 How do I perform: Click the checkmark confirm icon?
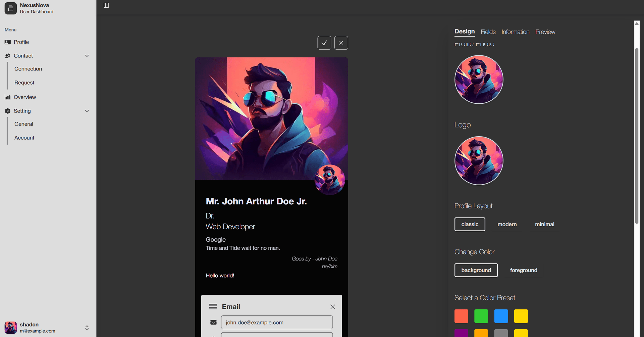pos(324,43)
